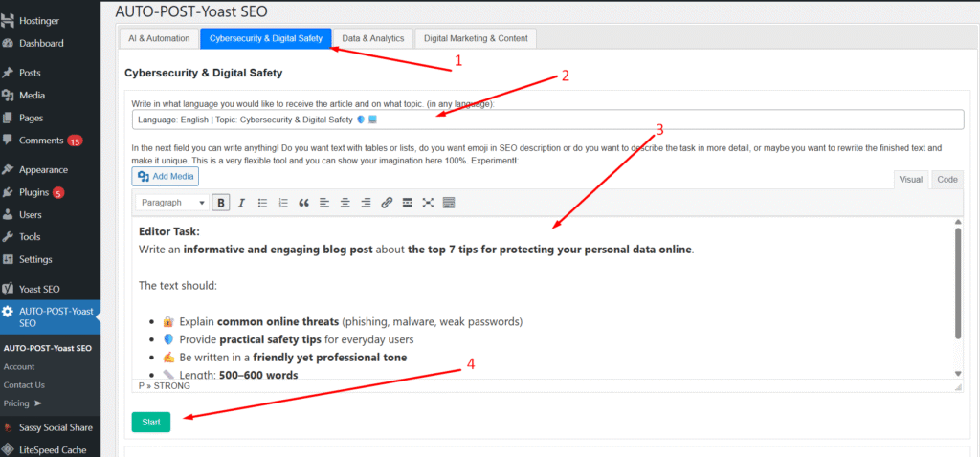Viewport: 980px width, 457px height.
Task: Click 'common online threats' bullet text
Action: coord(278,322)
